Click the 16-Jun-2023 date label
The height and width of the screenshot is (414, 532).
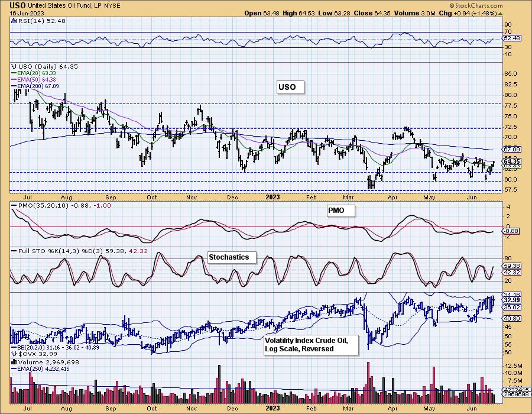click(x=23, y=13)
